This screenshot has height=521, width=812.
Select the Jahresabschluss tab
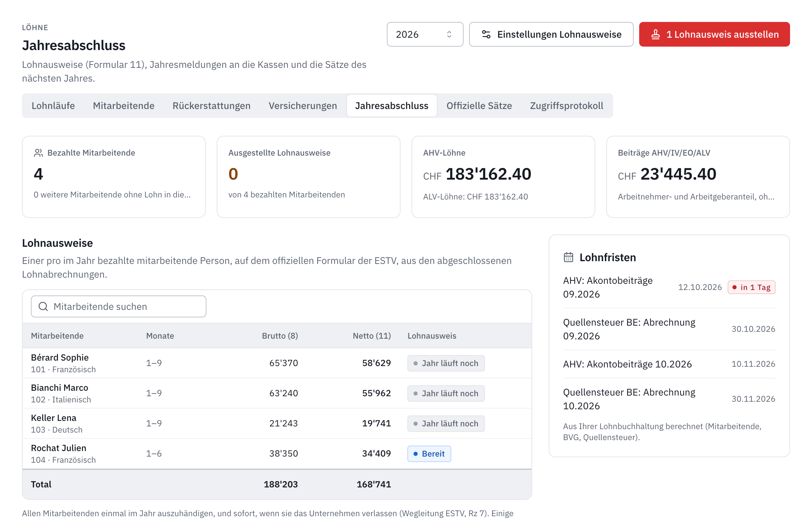click(x=392, y=106)
